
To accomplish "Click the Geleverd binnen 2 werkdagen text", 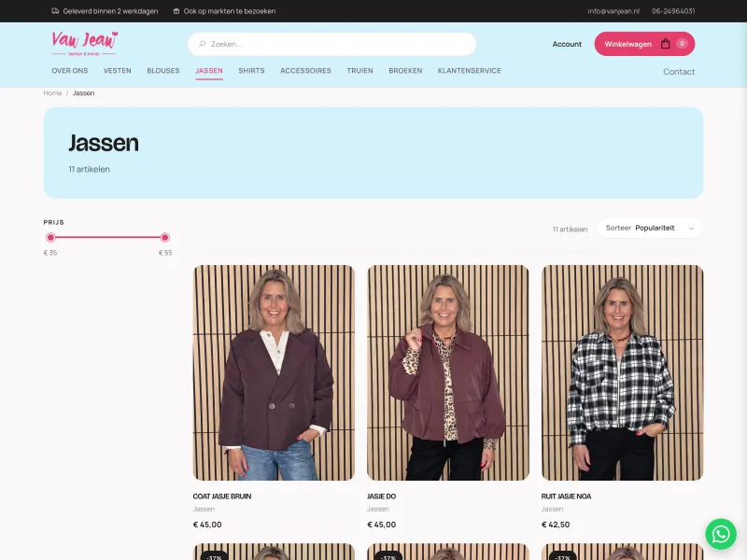I will tap(110, 11).
